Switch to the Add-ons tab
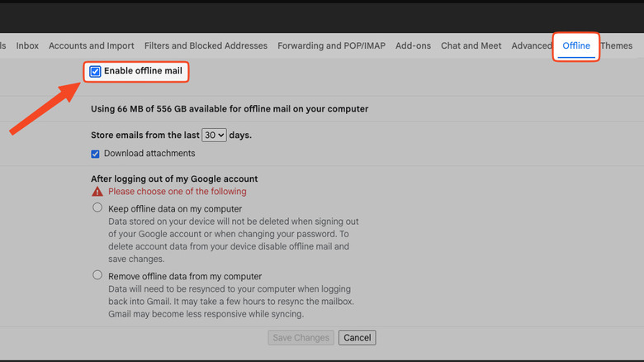This screenshot has width=644, height=362. click(x=413, y=46)
